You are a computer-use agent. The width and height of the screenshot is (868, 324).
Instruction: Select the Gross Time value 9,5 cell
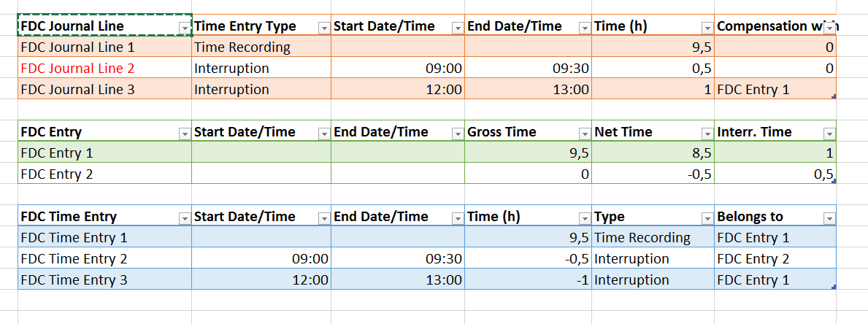[x=528, y=153]
